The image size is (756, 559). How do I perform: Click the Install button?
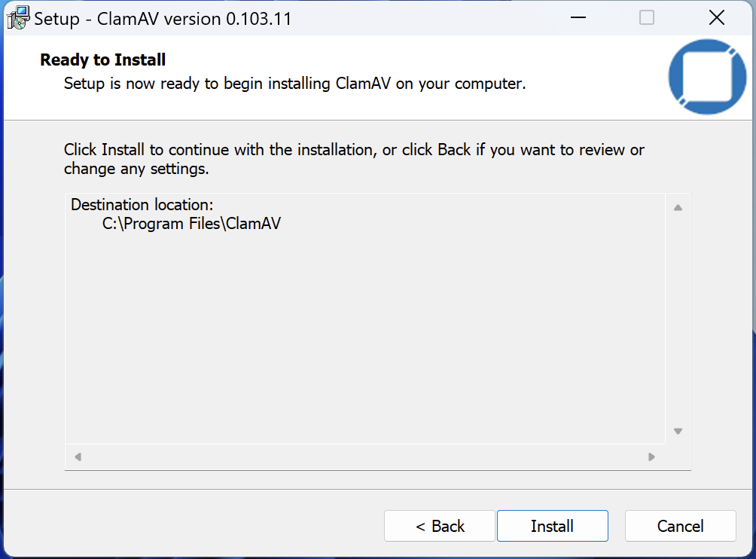point(552,526)
